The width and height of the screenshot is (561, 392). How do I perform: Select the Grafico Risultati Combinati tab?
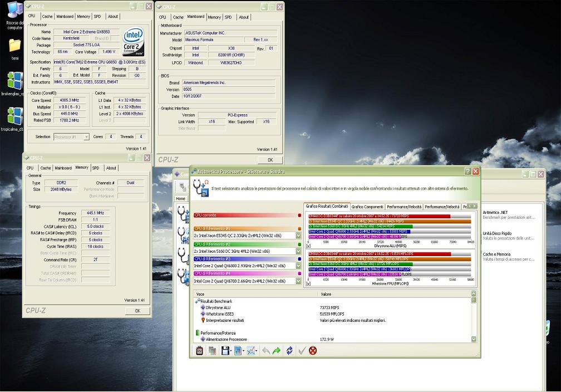(327, 206)
